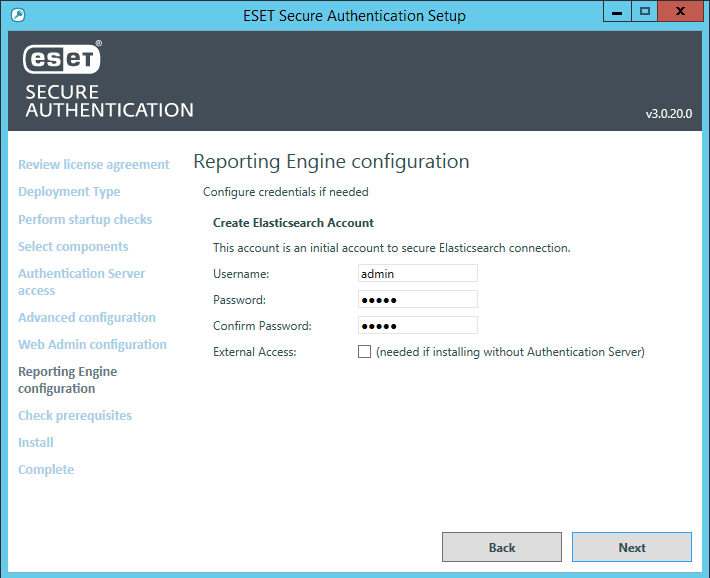Go back with the Back button
710x578 pixels.
(x=501, y=547)
